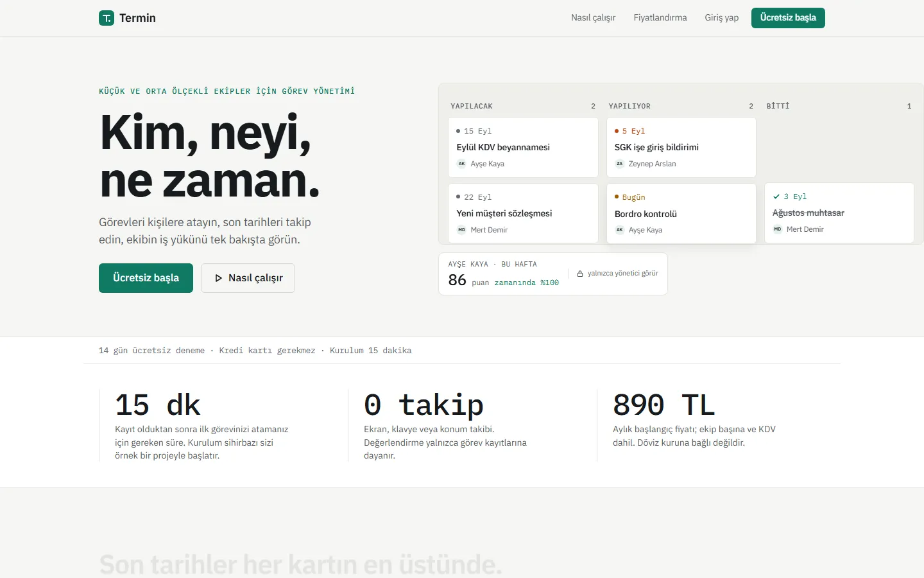Screen dimensions: 924x578
Task: Click the Nasıl çalışır play button
Action: pos(248,278)
